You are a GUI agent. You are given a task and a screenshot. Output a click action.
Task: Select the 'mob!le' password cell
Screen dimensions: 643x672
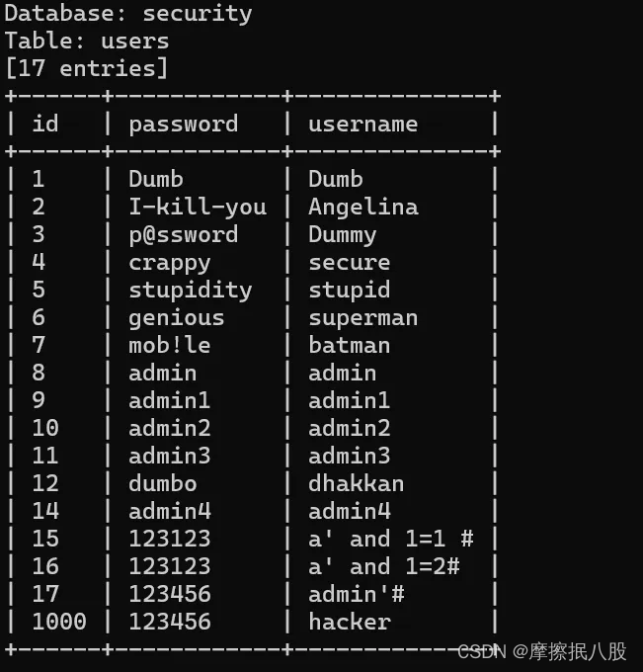(x=170, y=346)
